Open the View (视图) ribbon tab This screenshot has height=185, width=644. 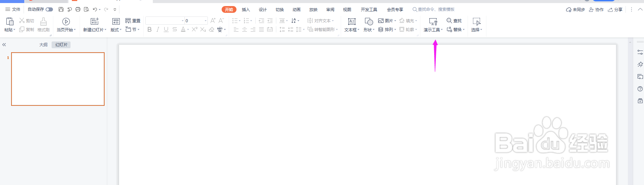(x=347, y=9)
